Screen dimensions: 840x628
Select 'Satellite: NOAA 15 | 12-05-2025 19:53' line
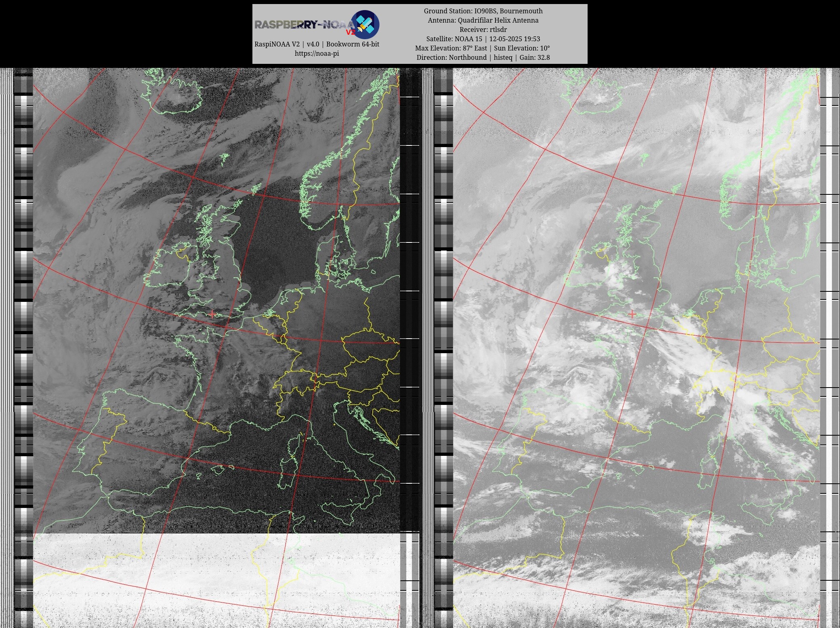coord(483,39)
